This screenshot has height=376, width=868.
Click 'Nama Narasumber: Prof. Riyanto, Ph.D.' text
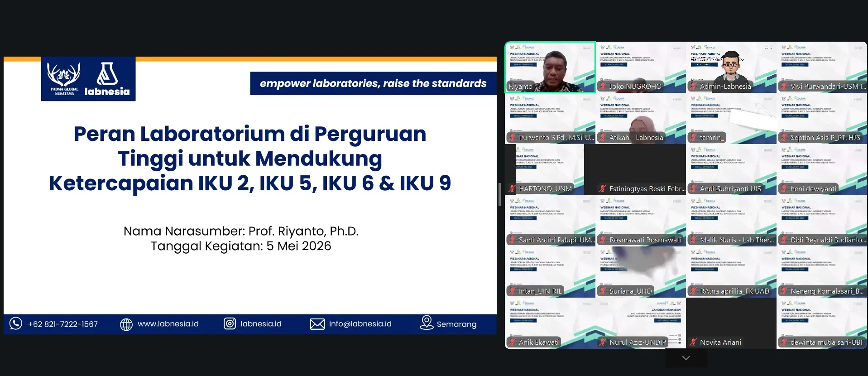coord(241,231)
